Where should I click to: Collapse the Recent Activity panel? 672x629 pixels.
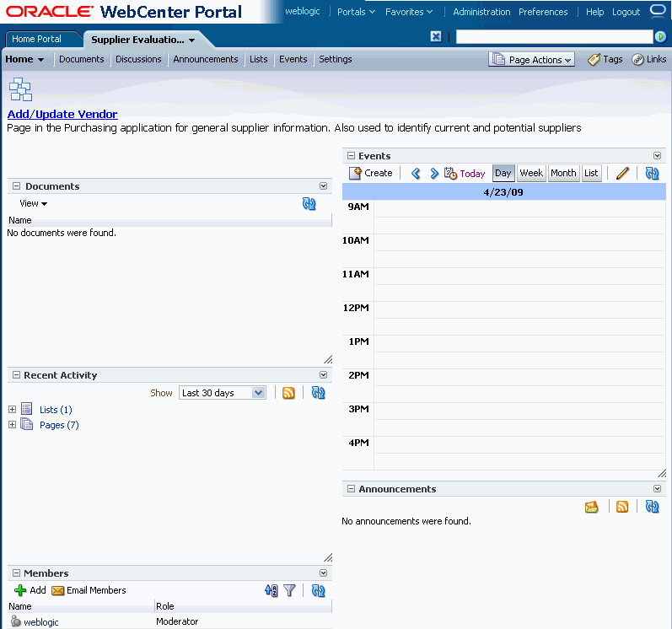click(16, 375)
